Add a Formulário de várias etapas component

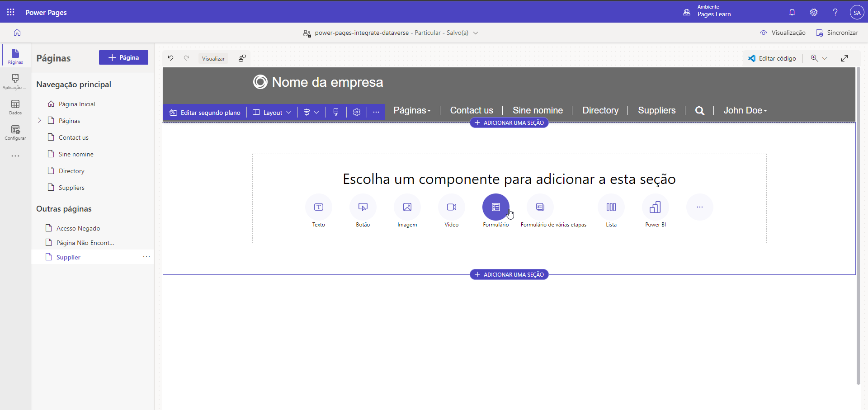(540, 207)
